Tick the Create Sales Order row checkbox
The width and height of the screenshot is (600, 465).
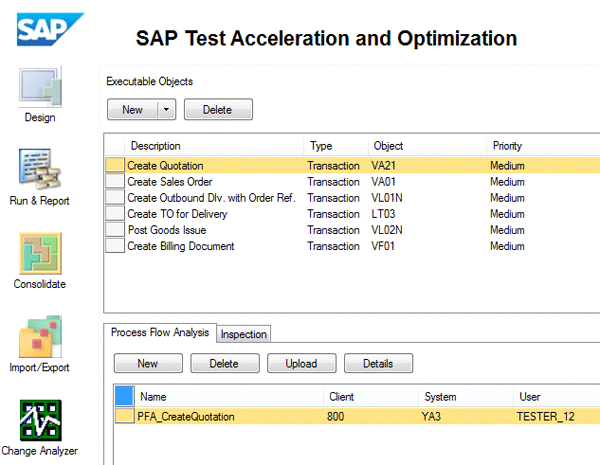pyautogui.click(x=116, y=182)
